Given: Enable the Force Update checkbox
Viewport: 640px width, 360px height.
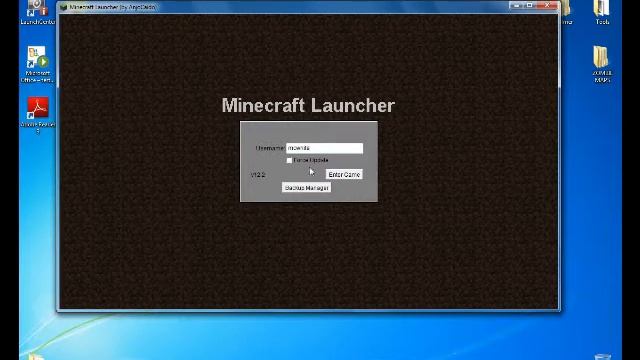Looking at the screenshot, I should [289, 160].
